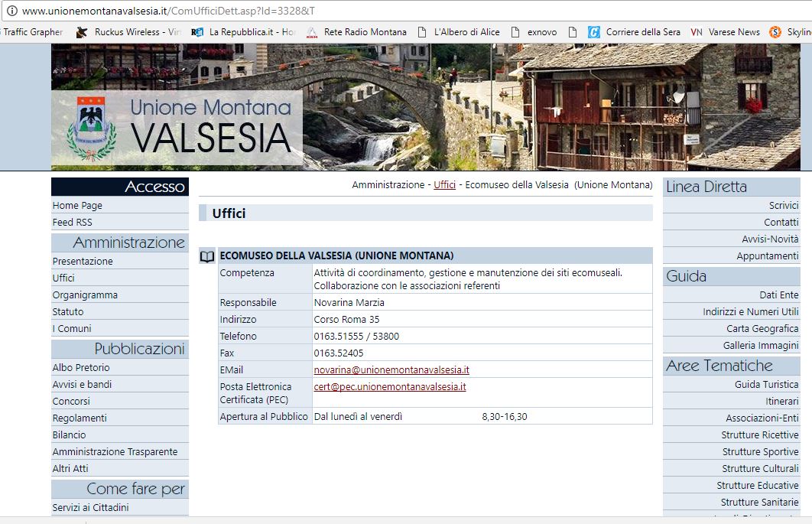Open Contatti link
Image resolution: width=812 pixels, height=524 pixels.
tap(781, 223)
